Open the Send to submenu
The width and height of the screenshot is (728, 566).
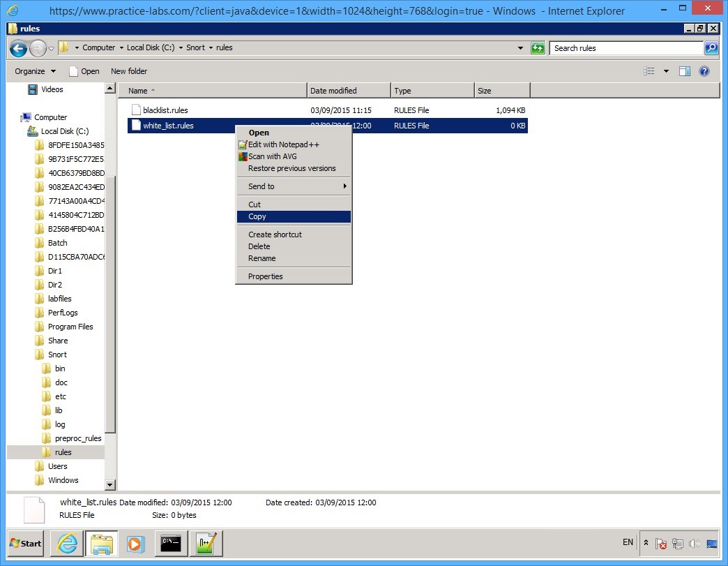pyautogui.click(x=261, y=186)
